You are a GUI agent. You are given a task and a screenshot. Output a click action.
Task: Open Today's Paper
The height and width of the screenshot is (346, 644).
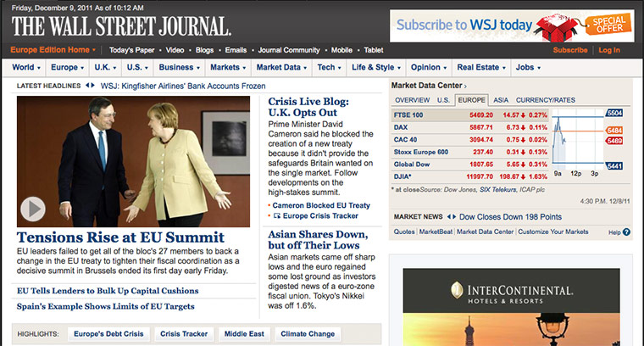coord(132,50)
